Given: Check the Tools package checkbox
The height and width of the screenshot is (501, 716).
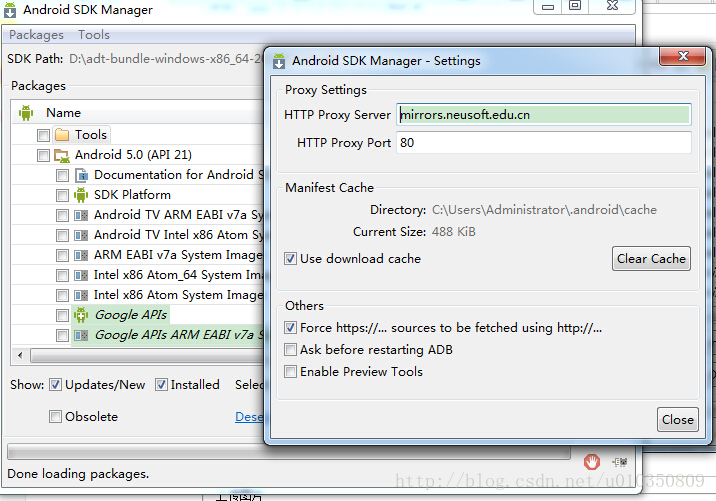Looking at the screenshot, I should pos(43,135).
